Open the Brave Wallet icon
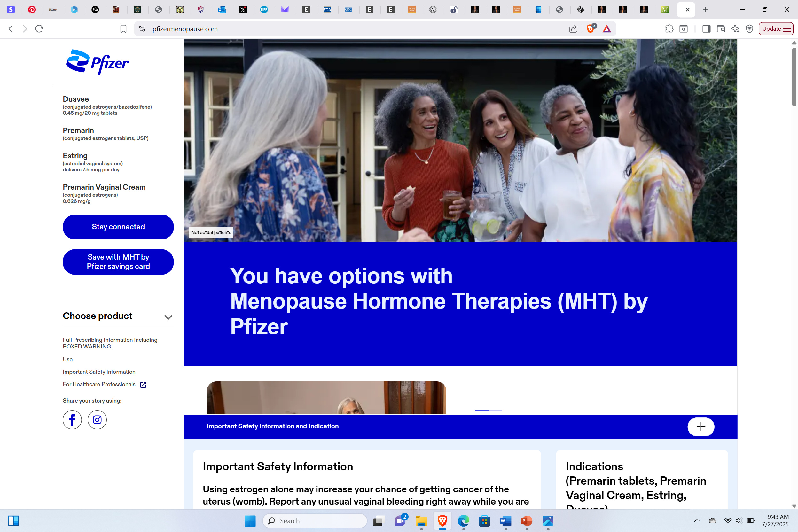The image size is (798, 532). tap(721, 29)
